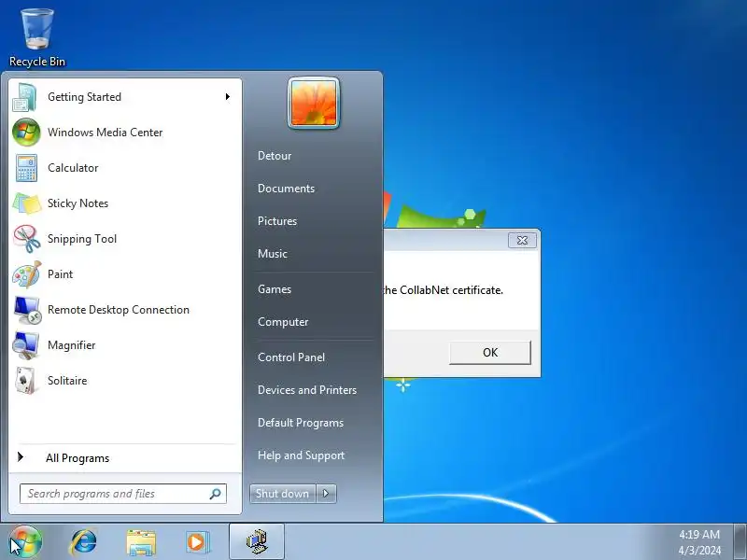
Task: Open Documents from Start menu
Action: [286, 189]
